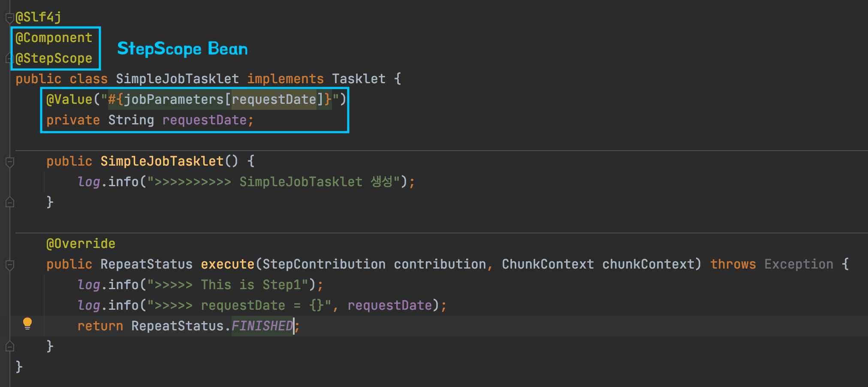
Task: Collapse the class annotations fold marker beside @Slf4j
Action: pos(9,18)
